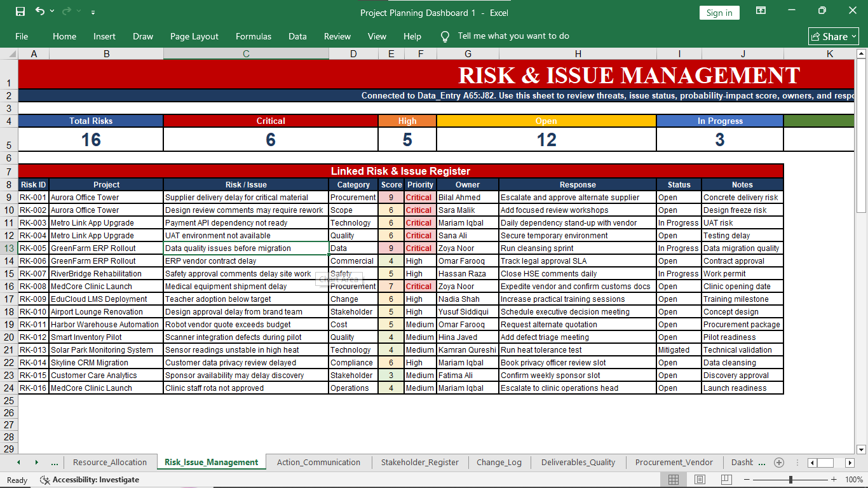Screen dimensions: 868x488
Task: Select cell with Risk ID RK-005
Action: (34, 248)
